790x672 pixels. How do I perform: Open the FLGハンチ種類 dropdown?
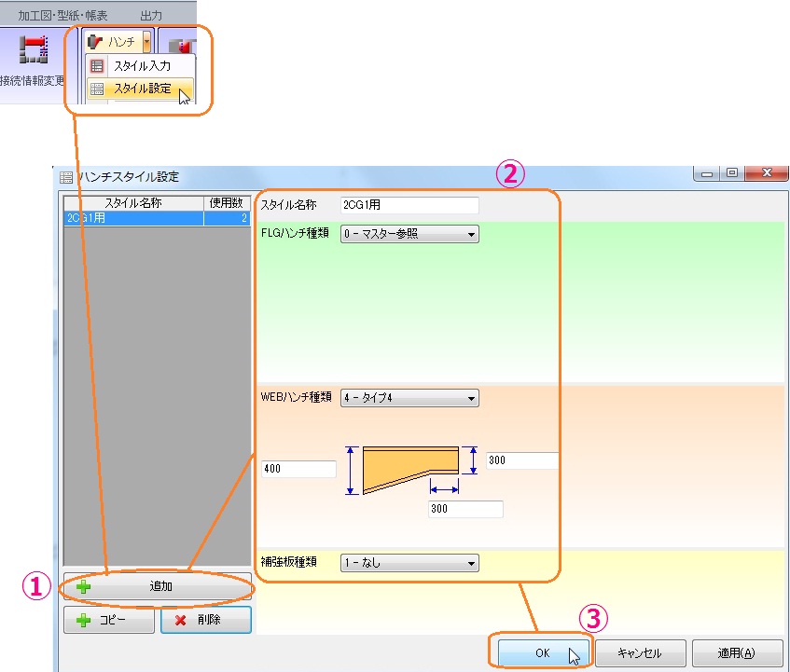409,234
